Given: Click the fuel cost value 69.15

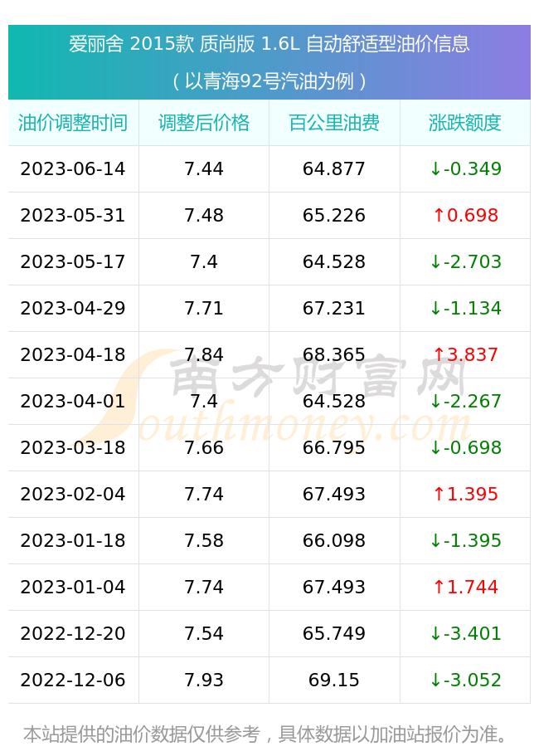Looking at the screenshot, I should pos(334,680).
